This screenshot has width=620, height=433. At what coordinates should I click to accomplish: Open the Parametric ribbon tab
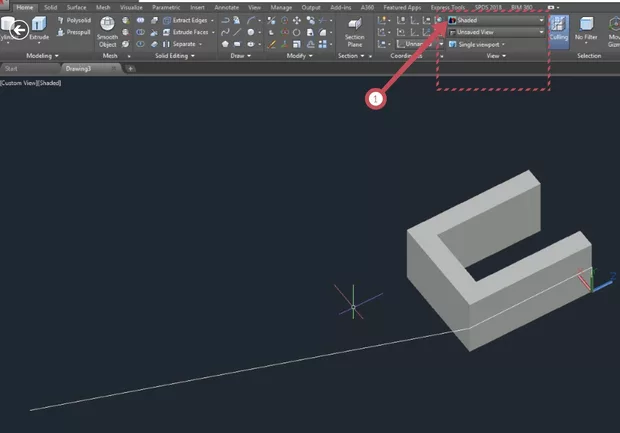[166, 7]
